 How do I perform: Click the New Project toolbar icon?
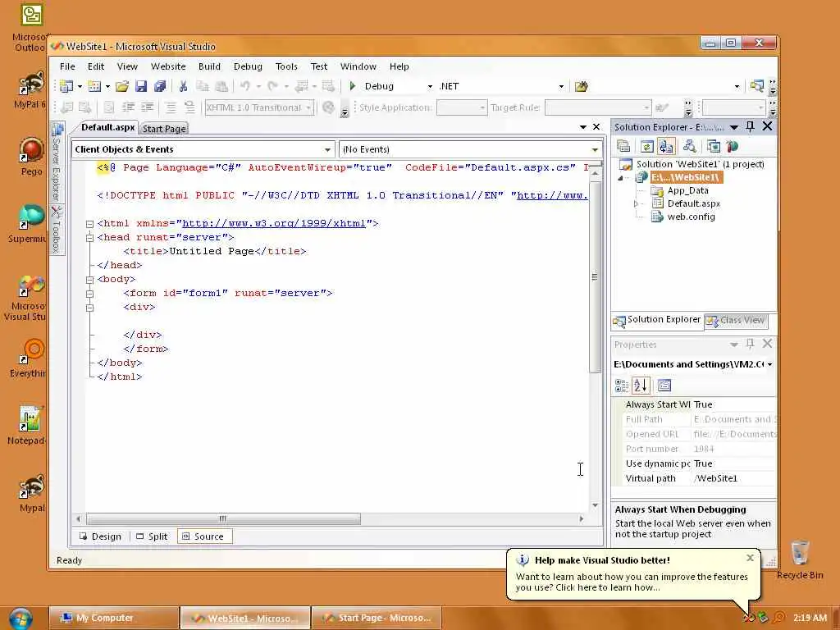pos(66,86)
